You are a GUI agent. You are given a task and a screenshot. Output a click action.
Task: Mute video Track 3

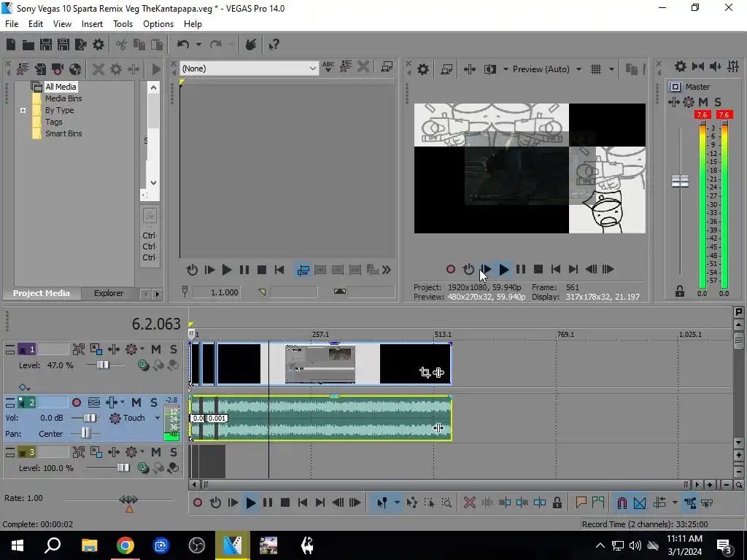pyautogui.click(x=156, y=452)
